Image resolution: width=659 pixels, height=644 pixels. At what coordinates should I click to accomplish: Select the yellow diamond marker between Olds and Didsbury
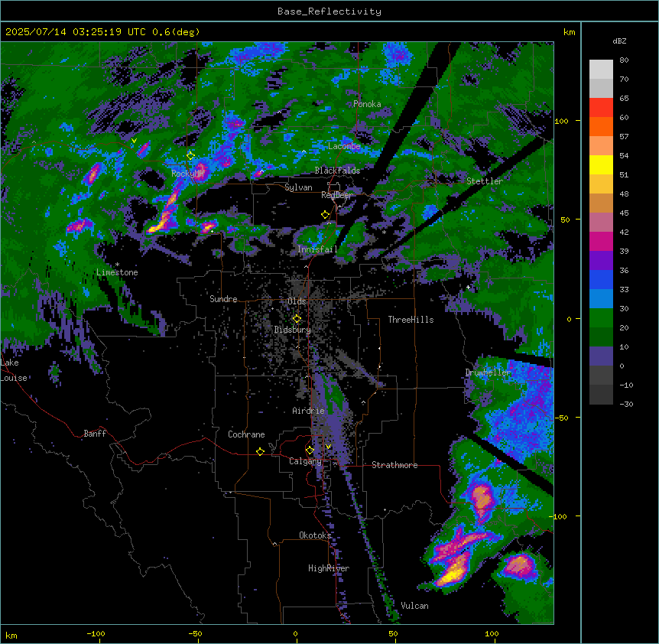click(x=297, y=319)
